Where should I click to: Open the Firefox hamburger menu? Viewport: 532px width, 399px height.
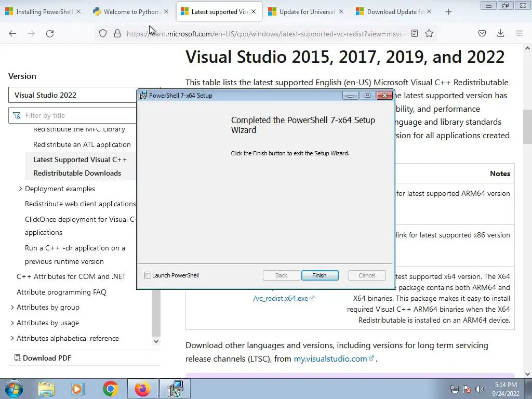520,33
